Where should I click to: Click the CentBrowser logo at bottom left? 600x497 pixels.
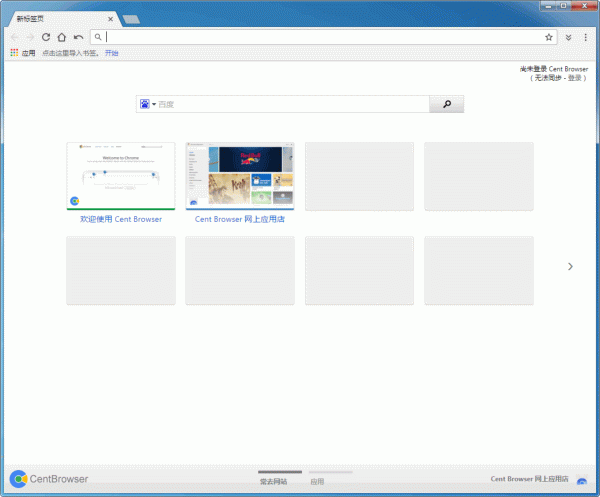(48, 479)
